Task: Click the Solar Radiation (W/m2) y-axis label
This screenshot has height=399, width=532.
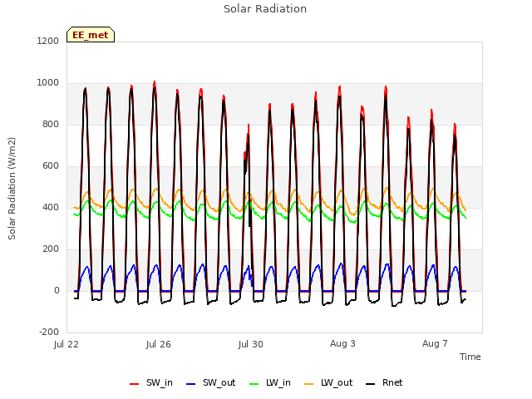Action: click(x=12, y=189)
